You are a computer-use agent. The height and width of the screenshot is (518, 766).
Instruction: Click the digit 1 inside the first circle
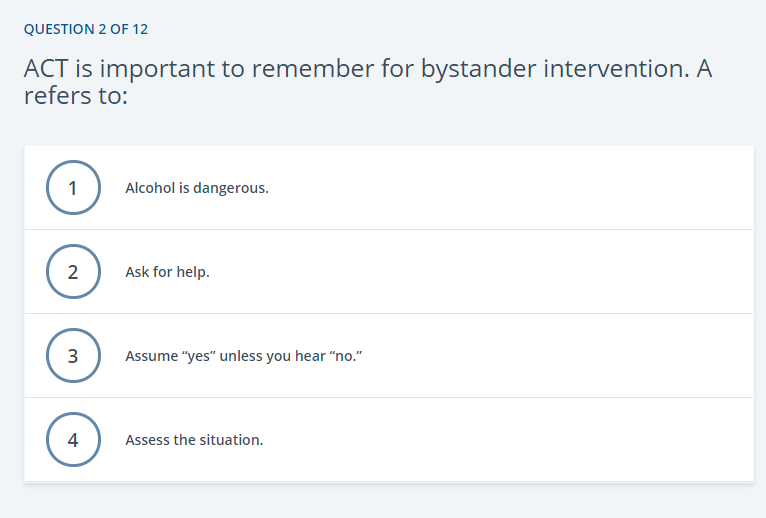click(73, 188)
